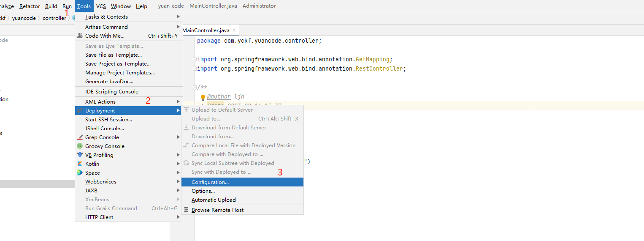Choose Start SSH Session...
Screen dimensions: 644x241
(129, 120)
